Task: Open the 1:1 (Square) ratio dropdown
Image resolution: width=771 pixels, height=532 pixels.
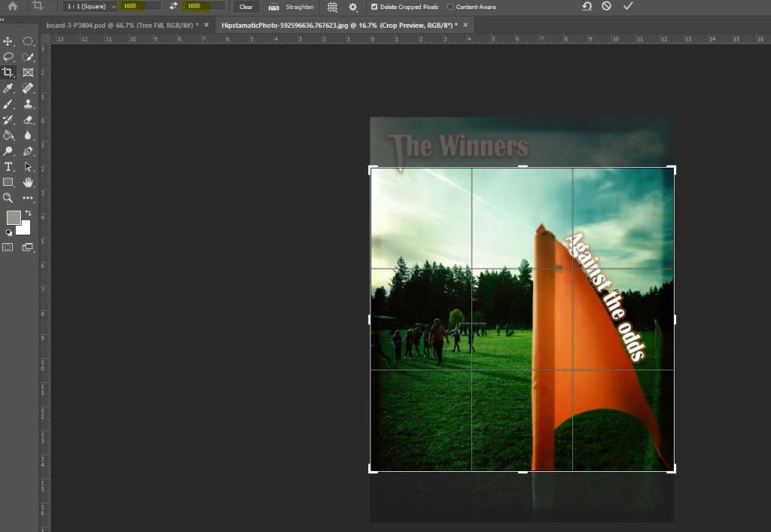Action: [90, 6]
